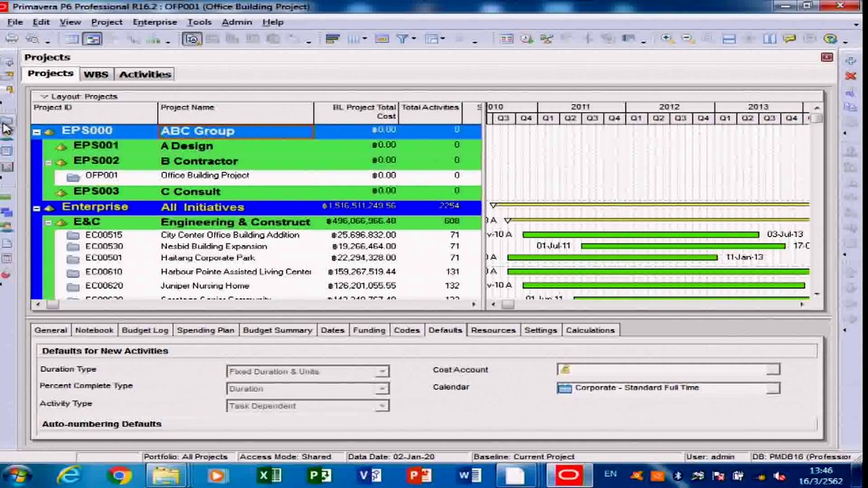The height and width of the screenshot is (488, 868).
Task: Open the Enterprise menu
Action: click(155, 22)
